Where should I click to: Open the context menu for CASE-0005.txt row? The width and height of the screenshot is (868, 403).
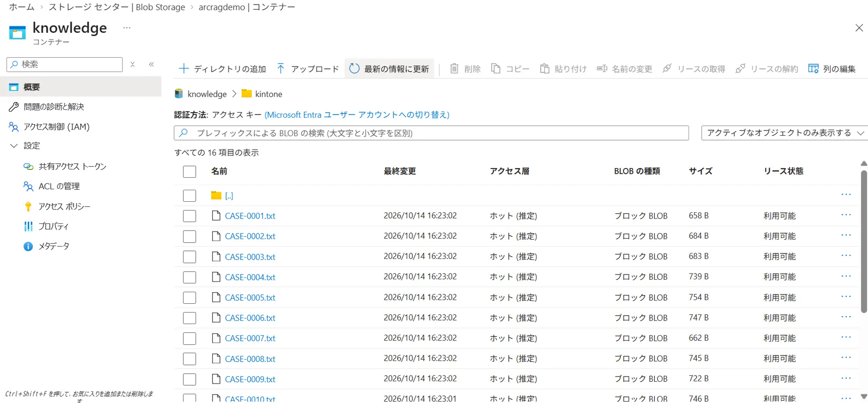point(846,297)
